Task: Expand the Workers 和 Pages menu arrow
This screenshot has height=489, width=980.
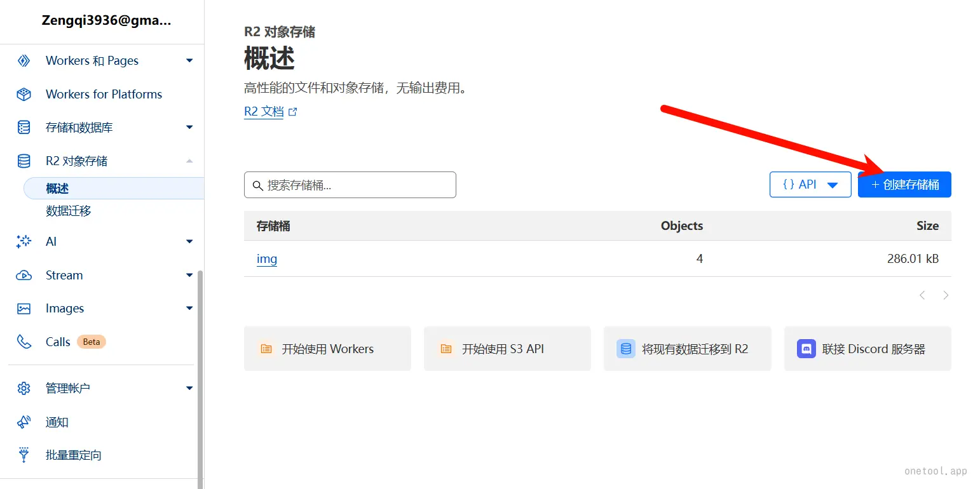Action: [x=189, y=61]
